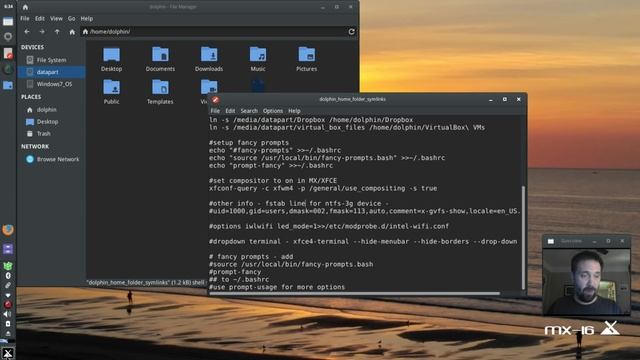Click the '#setup fancy prompts' comment line

249,142
